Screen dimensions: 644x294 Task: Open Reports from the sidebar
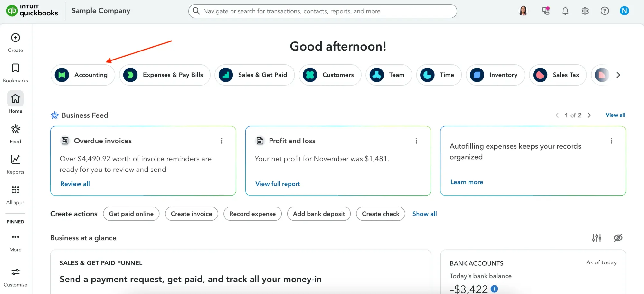coord(15,164)
